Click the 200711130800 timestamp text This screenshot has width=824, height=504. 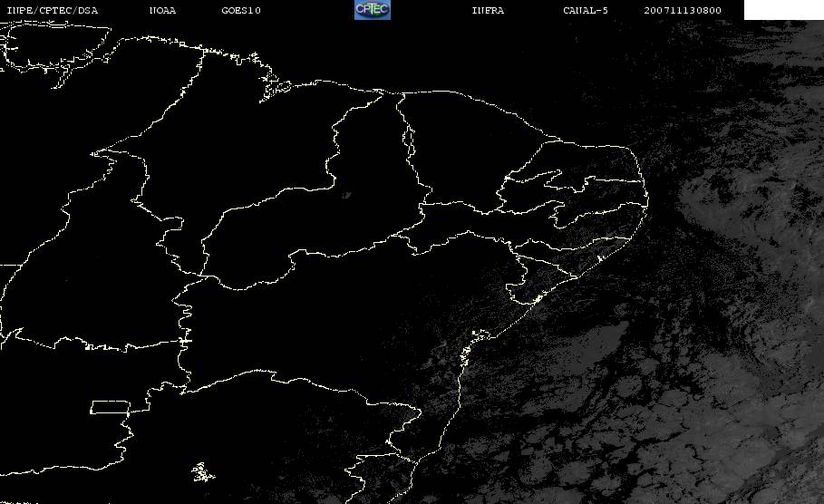click(x=683, y=11)
